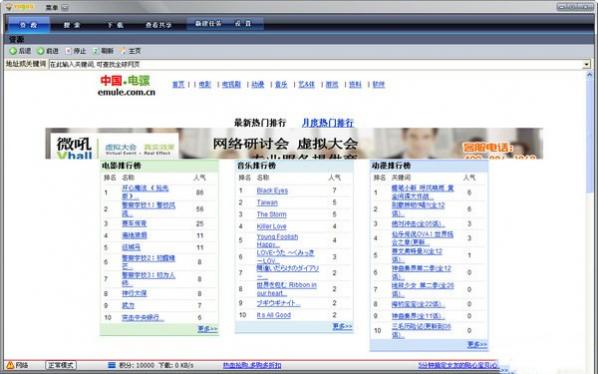Image resolution: width=598 pixels, height=374 pixels.
Task: Click the vertical scrollbar on the right
Action: coord(589,213)
